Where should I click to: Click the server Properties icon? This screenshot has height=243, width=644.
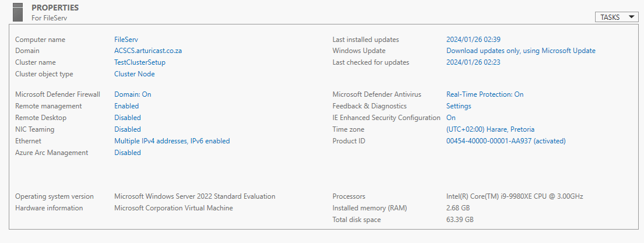18,12
